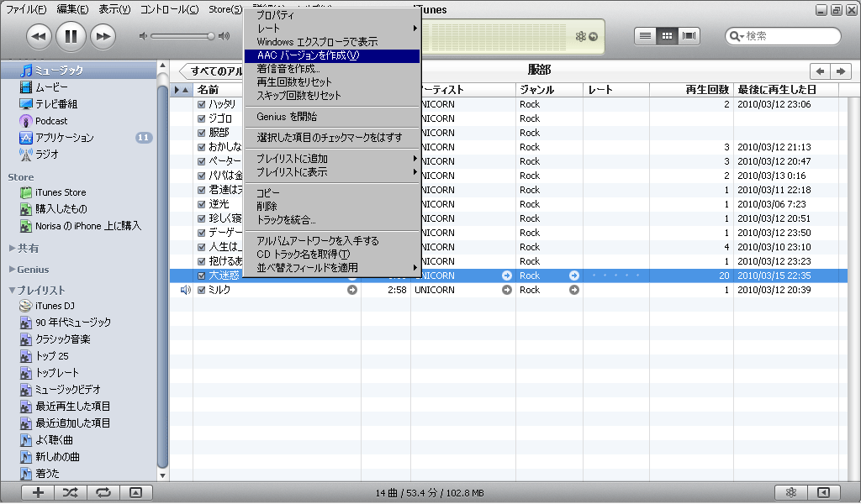Open プレイリストに追加 submenu
Image resolution: width=861 pixels, height=504 pixels.
click(331, 159)
